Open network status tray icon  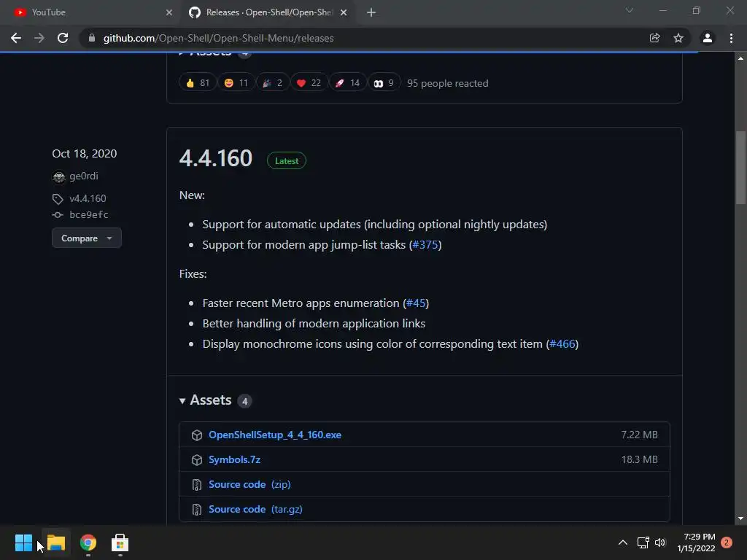click(x=643, y=542)
